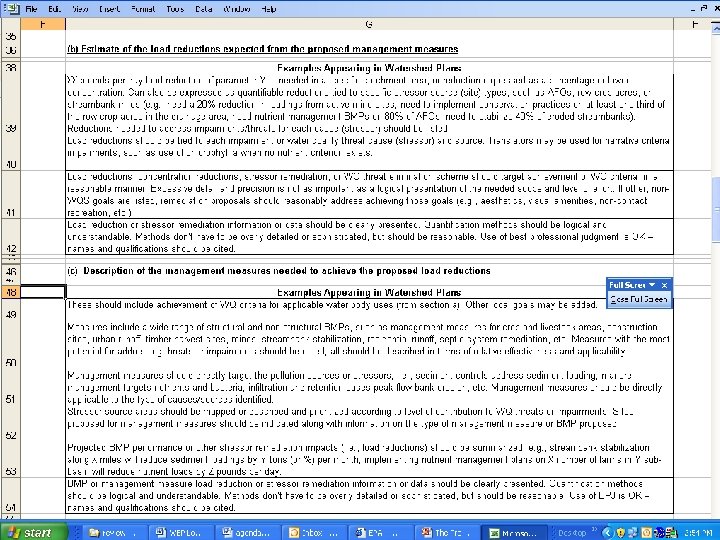Switch to the WEP taskbar window
This screenshot has width=720, height=540.
point(180,533)
